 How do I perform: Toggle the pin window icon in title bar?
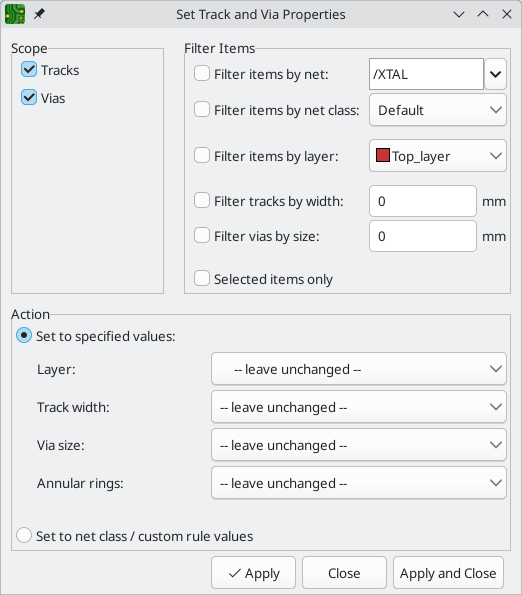click(x=39, y=14)
